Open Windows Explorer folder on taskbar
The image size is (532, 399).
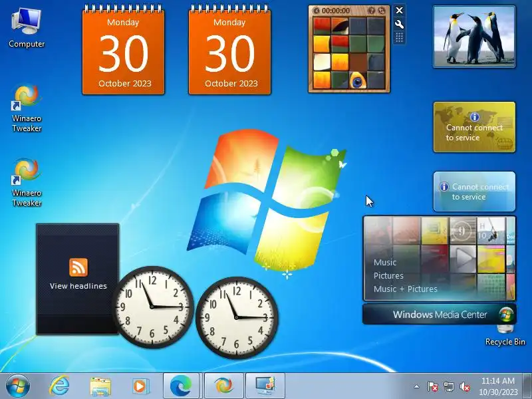[x=100, y=386]
